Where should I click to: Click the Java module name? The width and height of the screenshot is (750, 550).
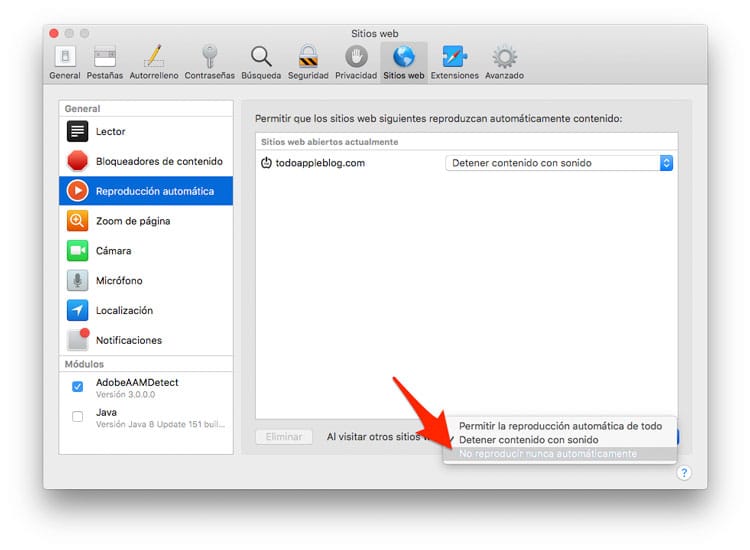pyautogui.click(x=106, y=412)
